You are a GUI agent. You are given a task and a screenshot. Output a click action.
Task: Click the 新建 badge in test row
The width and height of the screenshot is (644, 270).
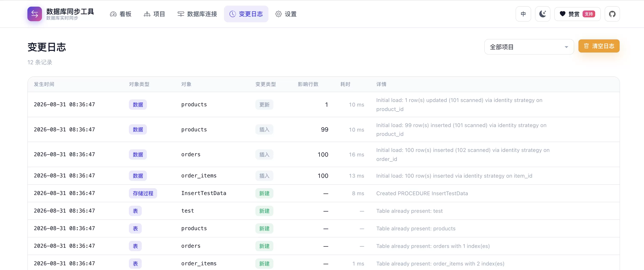(x=264, y=211)
